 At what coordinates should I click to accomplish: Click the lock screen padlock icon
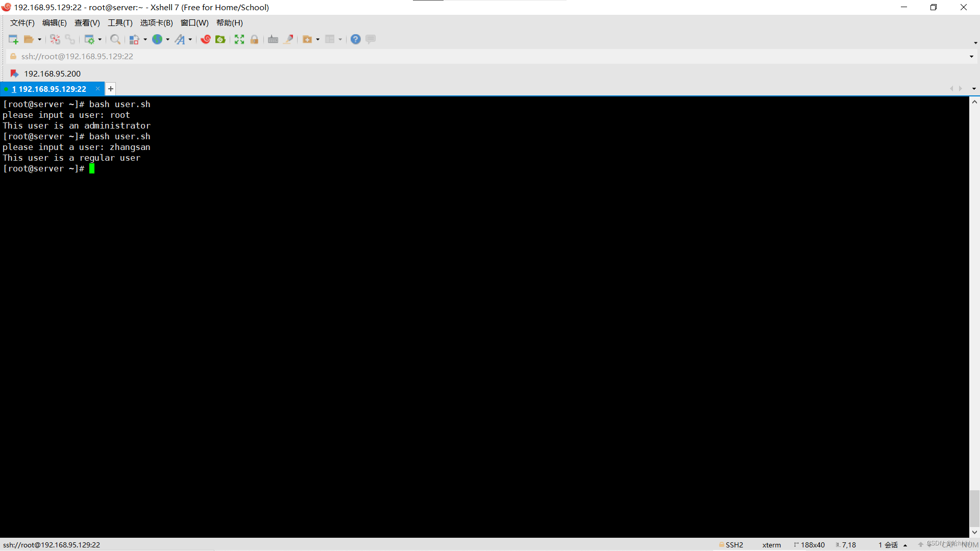click(x=254, y=39)
